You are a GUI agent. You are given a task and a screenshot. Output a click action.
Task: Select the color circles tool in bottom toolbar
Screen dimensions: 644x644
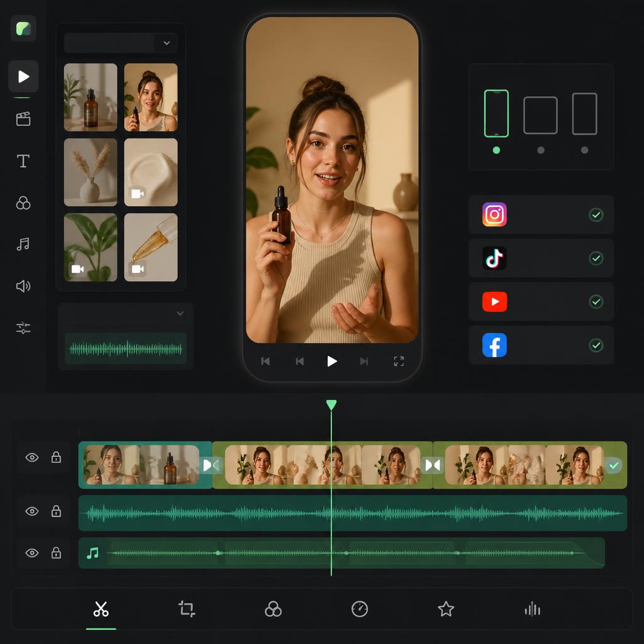(273, 609)
